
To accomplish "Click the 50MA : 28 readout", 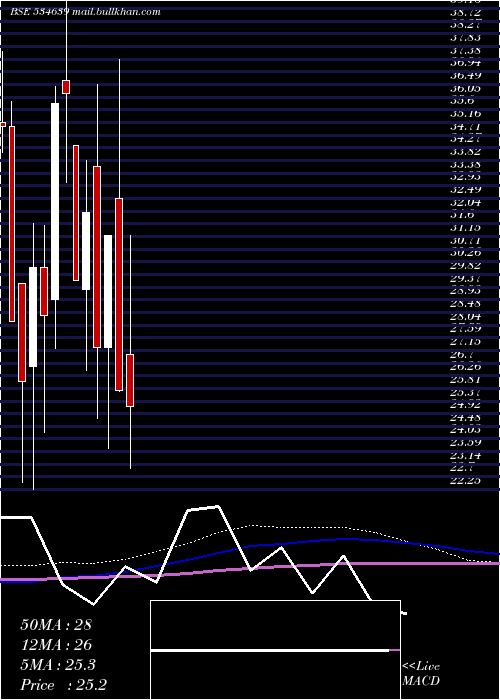I will (x=56, y=625).
